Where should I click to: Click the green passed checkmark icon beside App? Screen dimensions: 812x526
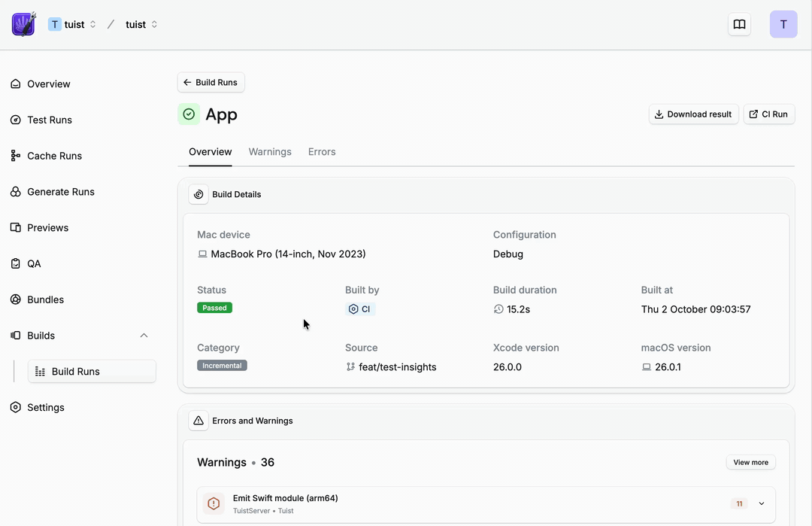189,114
